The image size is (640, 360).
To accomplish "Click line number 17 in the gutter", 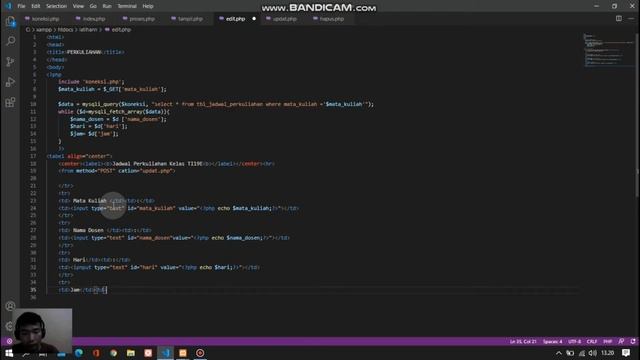I will point(33,156).
